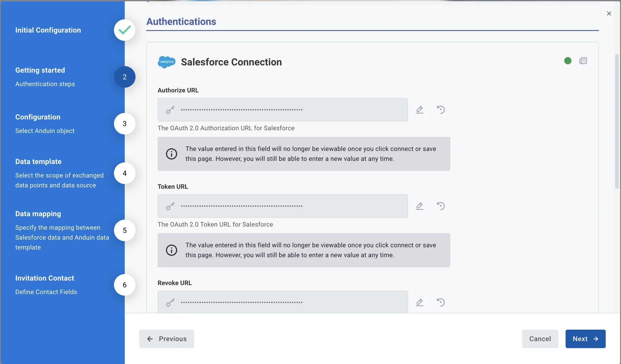Reset the Authorize URL value
Viewport: 621px width, 364px height.
(x=441, y=110)
